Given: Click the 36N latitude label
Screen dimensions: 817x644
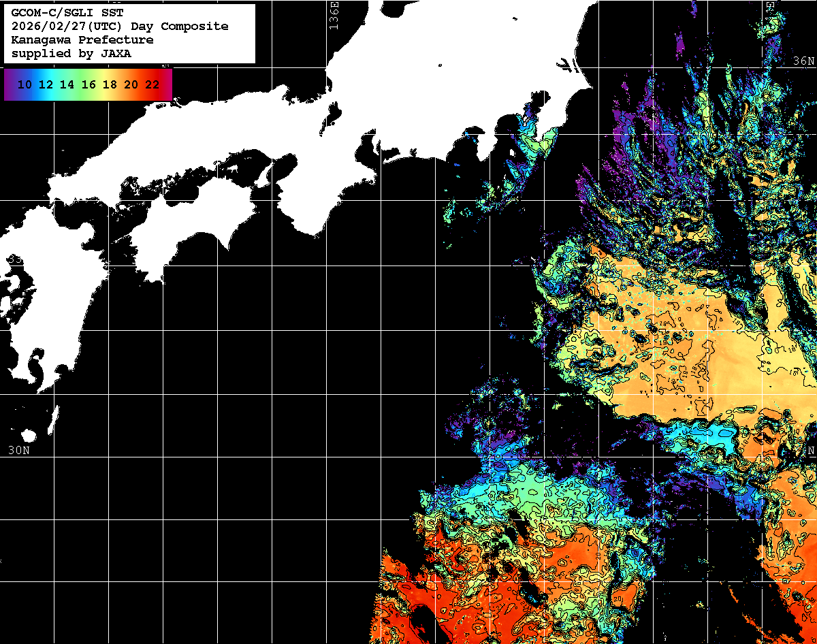Looking at the screenshot, I should (x=804, y=61).
